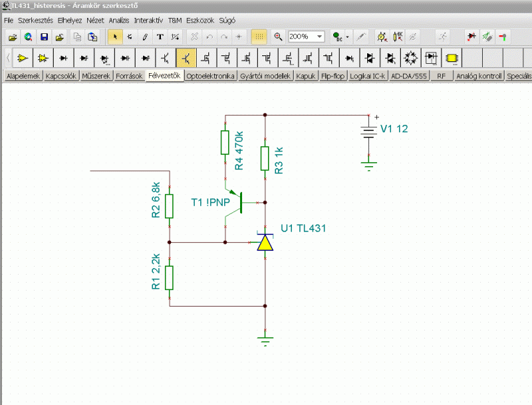The width and height of the screenshot is (532, 405).
Task: Switch to the AD-DA/555 tab
Action: pos(408,76)
